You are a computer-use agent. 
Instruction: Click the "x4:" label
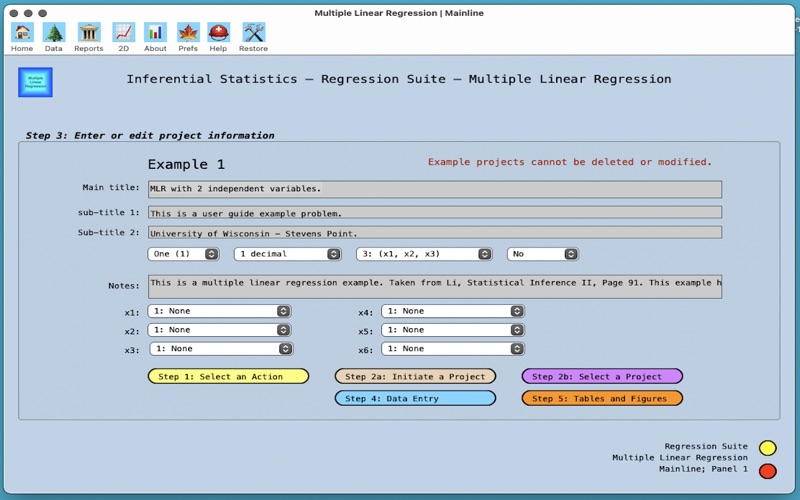(x=365, y=312)
